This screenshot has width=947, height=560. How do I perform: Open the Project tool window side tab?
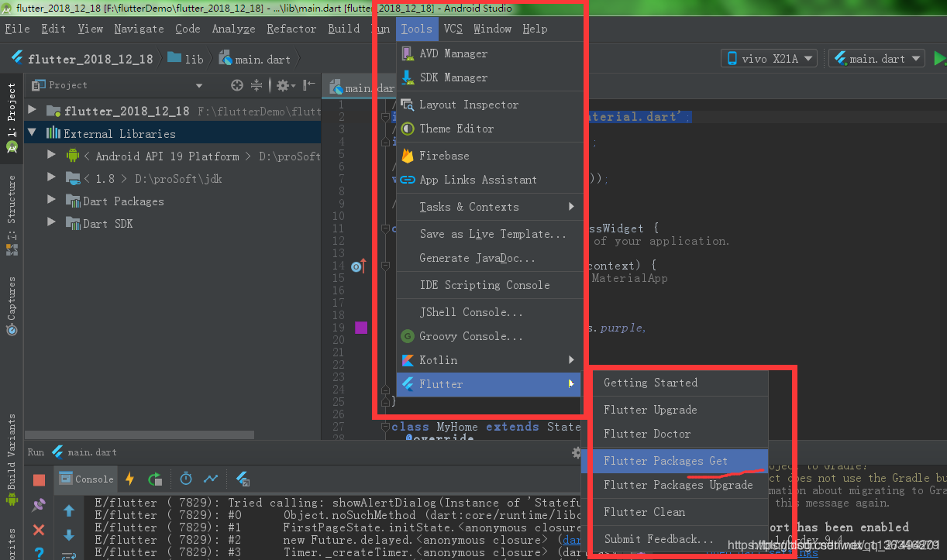[x=12, y=118]
